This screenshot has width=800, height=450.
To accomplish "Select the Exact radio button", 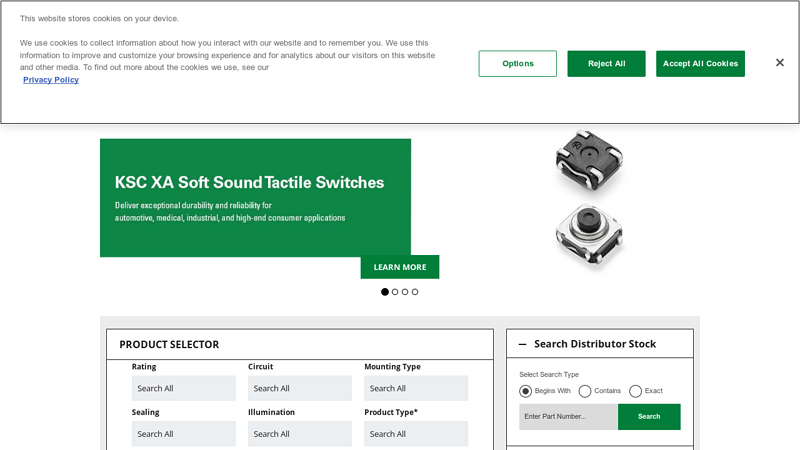I will (x=635, y=391).
